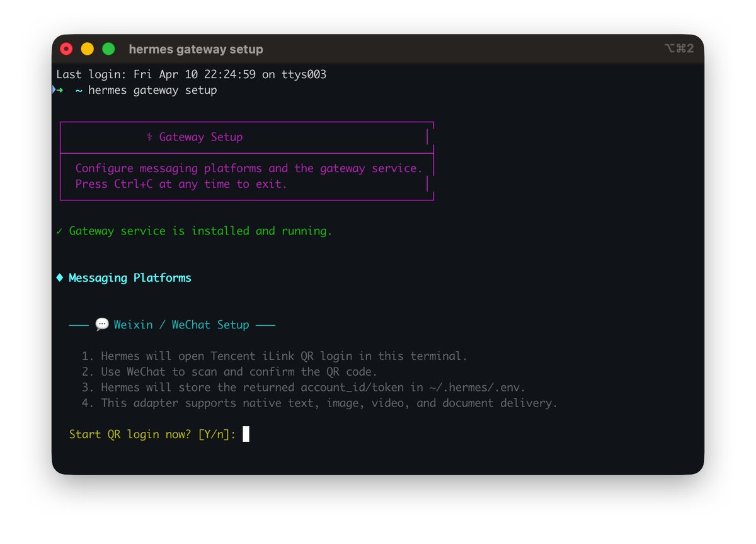Click the ⌥⌘2 shortcut indicator in title bar
Screen dimensions: 756x544
click(x=679, y=49)
